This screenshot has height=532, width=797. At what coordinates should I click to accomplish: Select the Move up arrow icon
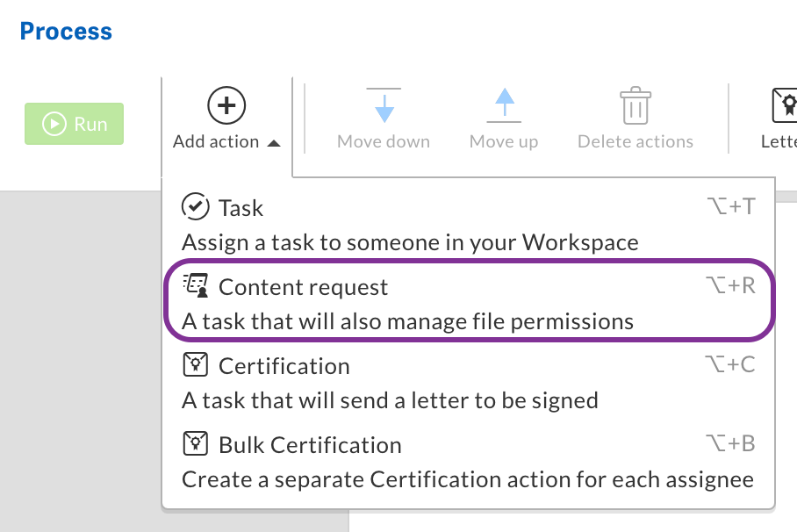click(x=503, y=105)
